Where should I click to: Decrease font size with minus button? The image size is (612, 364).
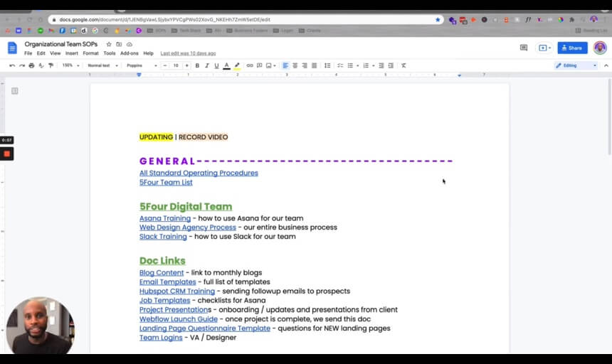tap(165, 65)
